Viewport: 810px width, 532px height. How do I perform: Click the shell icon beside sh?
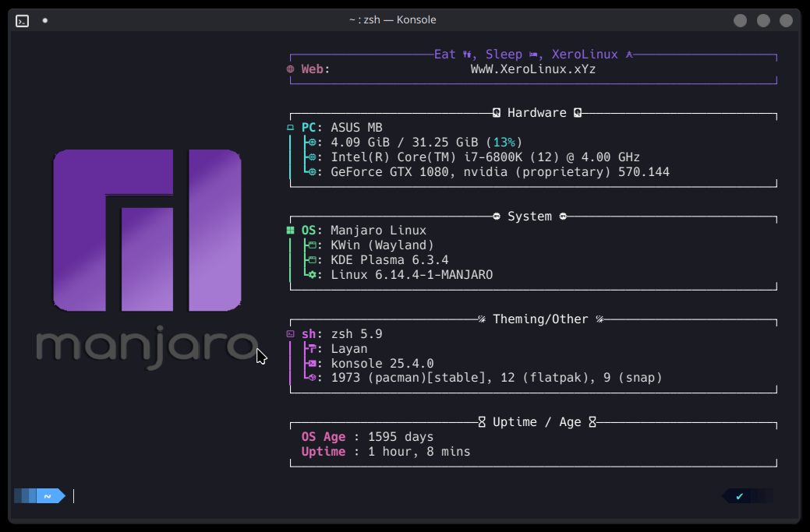291,334
